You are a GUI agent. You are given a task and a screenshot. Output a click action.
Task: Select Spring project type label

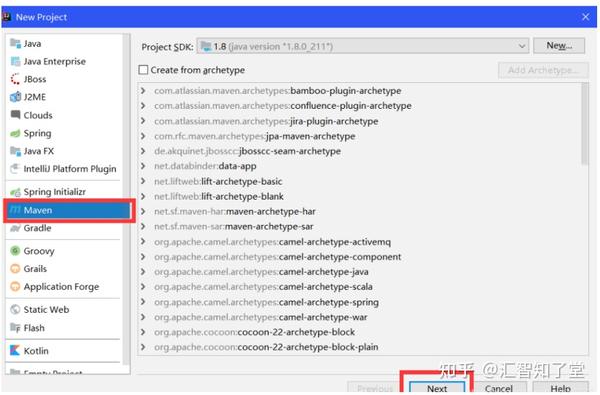(x=37, y=133)
